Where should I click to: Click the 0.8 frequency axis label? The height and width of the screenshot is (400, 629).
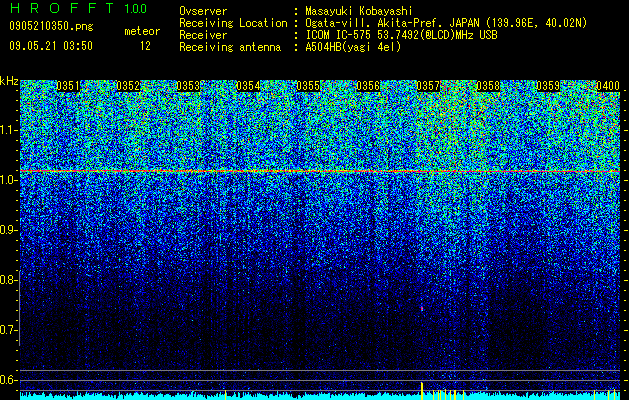(8, 280)
